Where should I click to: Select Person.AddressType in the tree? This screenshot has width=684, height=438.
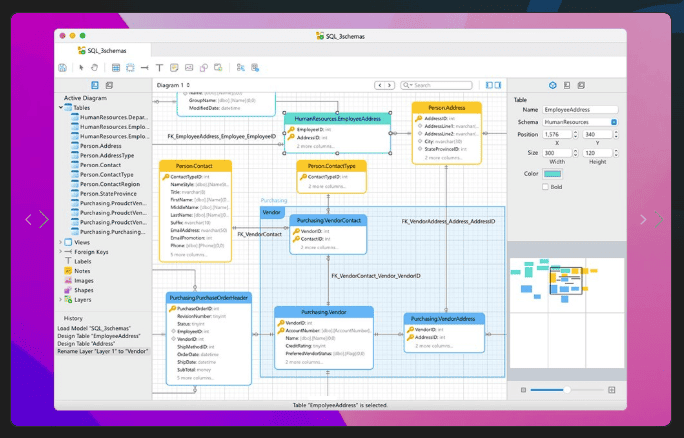click(107, 155)
